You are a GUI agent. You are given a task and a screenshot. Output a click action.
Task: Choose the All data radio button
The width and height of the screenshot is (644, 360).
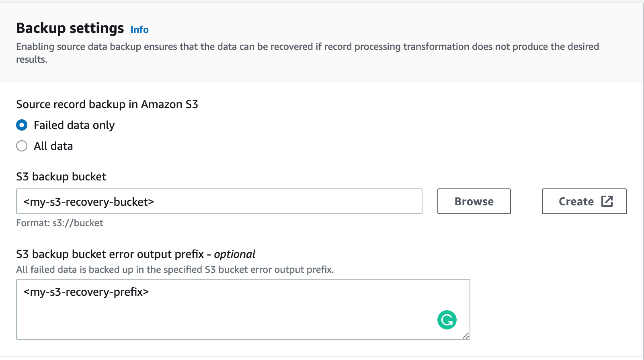coord(22,146)
